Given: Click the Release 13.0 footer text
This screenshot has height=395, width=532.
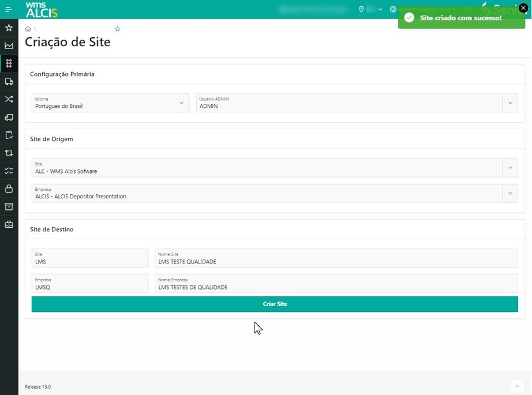Looking at the screenshot, I should 38,386.
